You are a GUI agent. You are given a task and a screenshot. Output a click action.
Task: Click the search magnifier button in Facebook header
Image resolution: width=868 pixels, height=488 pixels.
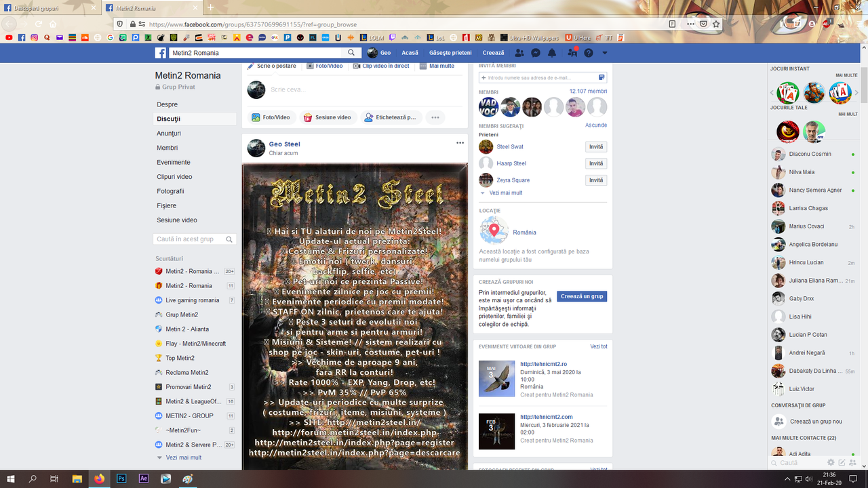[351, 53]
